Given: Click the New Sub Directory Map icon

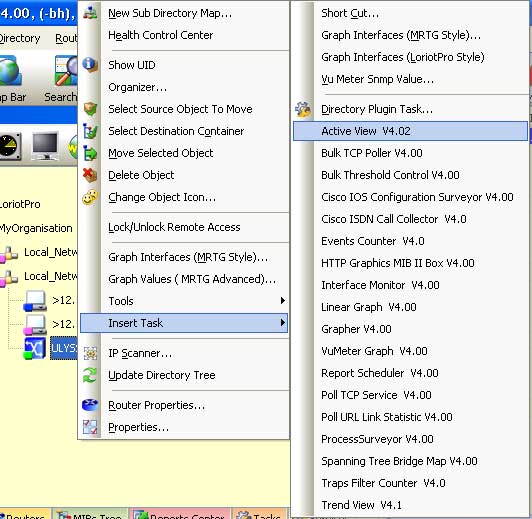Looking at the screenshot, I should (90, 13).
